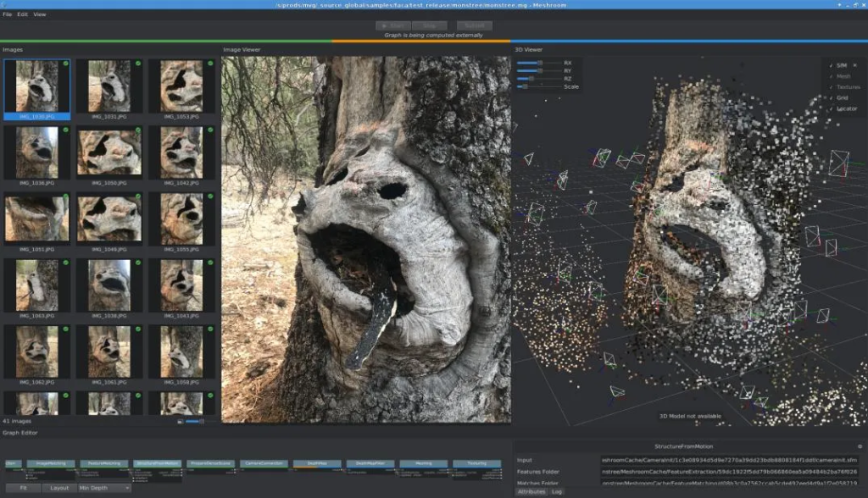Click the Fit button in Graph Editor
This screenshot has height=498, width=868.
click(22, 488)
